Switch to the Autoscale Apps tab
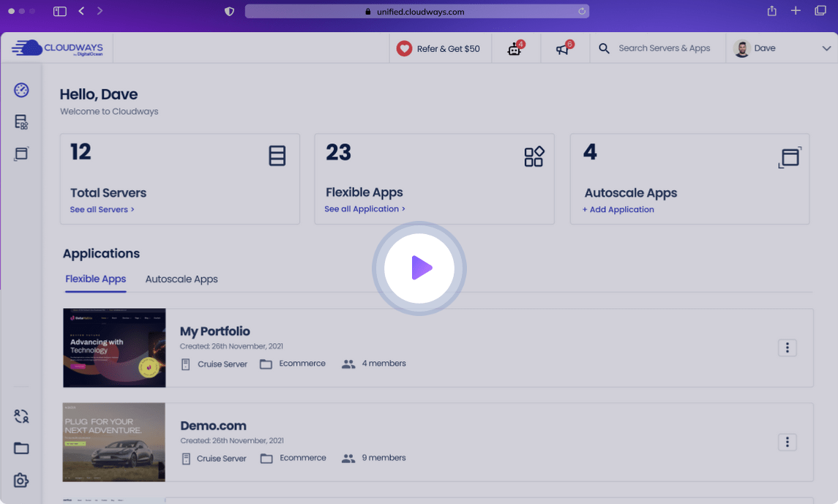The image size is (838, 504). [x=182, y=279]
